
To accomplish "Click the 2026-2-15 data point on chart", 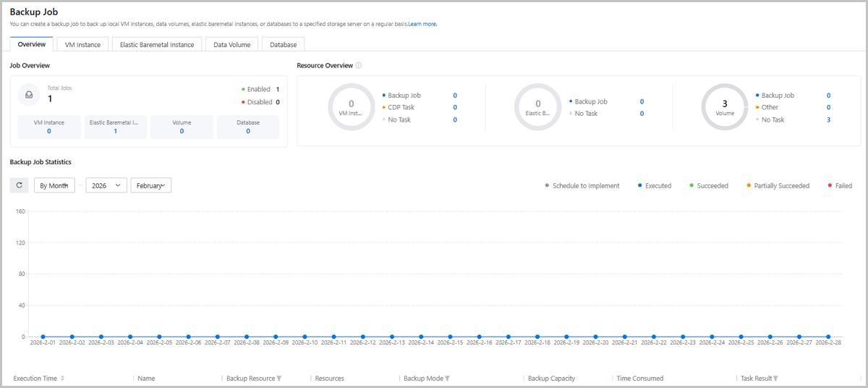I will (450, 337).
